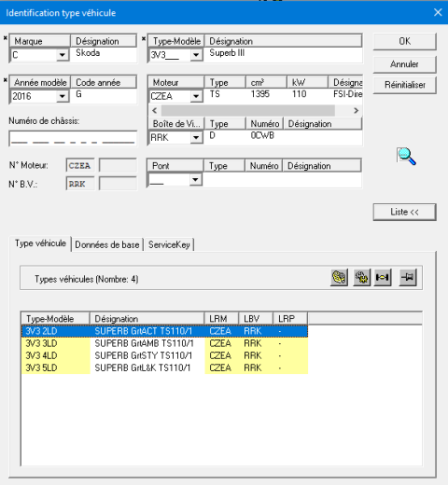Select the 3V3 5LD row
This screenshot has width=448, height=485.
(164, 367)
